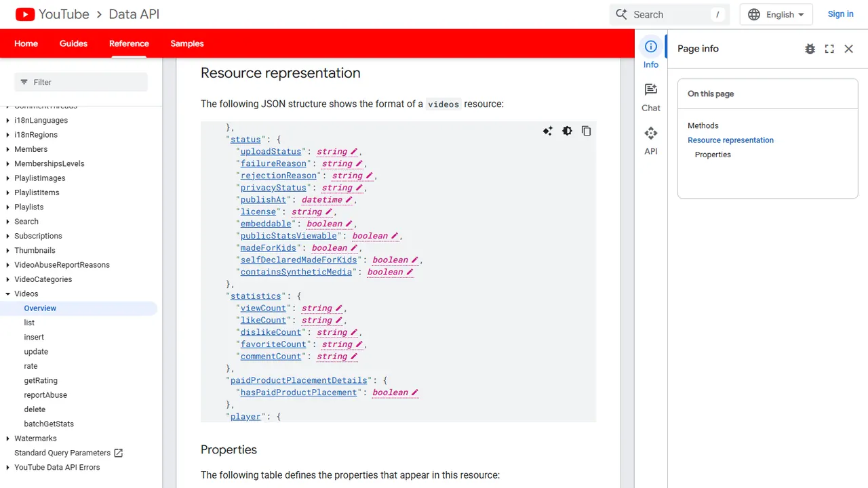
Task: Edit the hasPaidProductPlacement boolean pencil icon
Action: (x=414, y=392)
